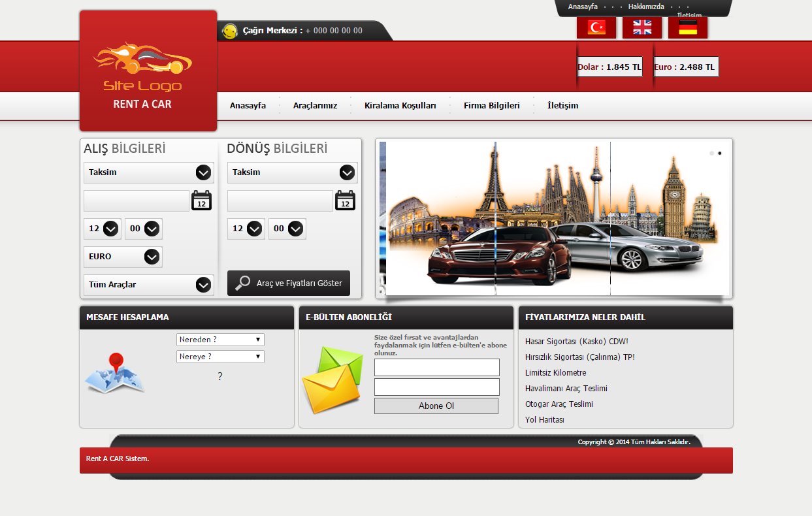
Task: Expand the Tüm Araçlar vehicle dropdown
Action: pyautogui.click(x=149, y=285)
